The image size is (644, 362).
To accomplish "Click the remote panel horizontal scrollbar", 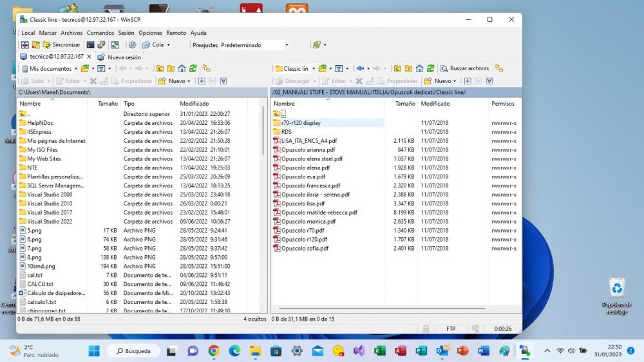I will point(382,308).
